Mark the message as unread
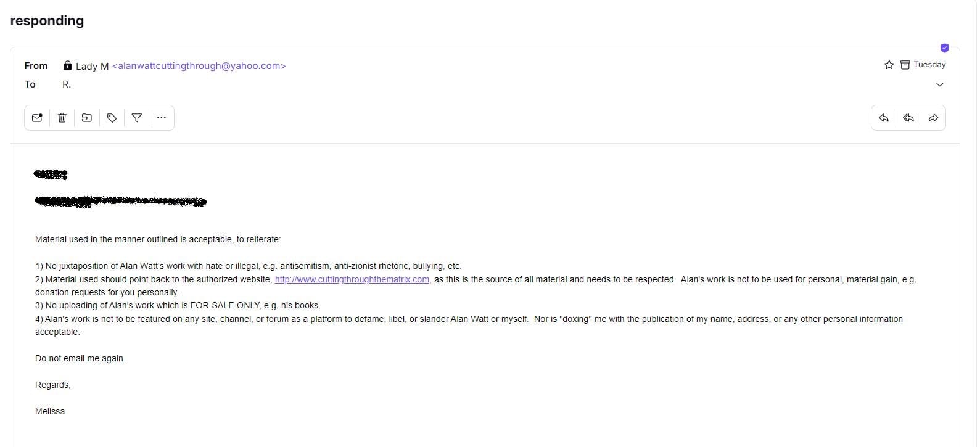980x447 pixels. (37, 118)
